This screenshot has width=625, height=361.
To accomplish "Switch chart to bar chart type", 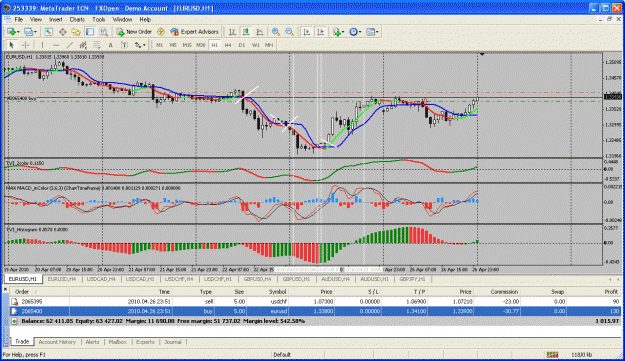I will [x=232, y=32].
